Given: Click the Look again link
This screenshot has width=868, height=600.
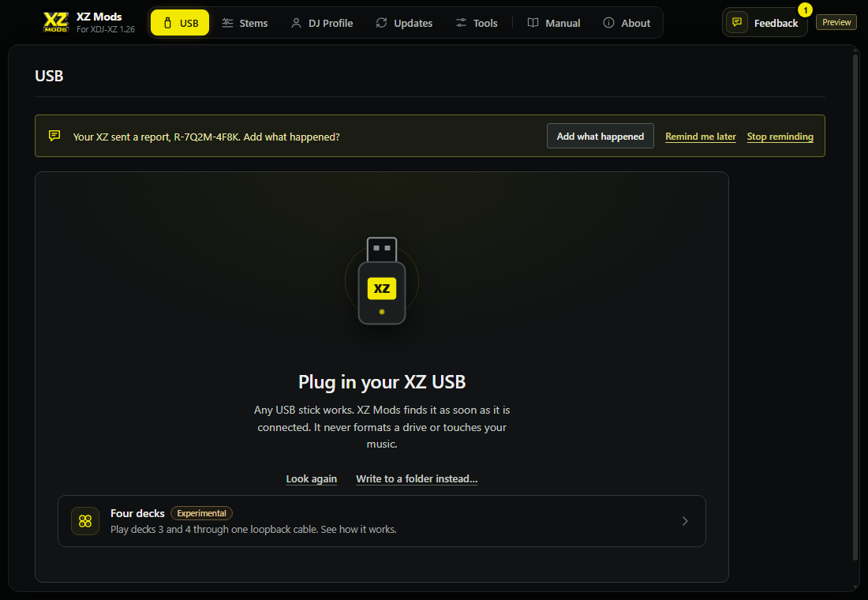Looking at the screenshot, I should (x=311, y=478).
